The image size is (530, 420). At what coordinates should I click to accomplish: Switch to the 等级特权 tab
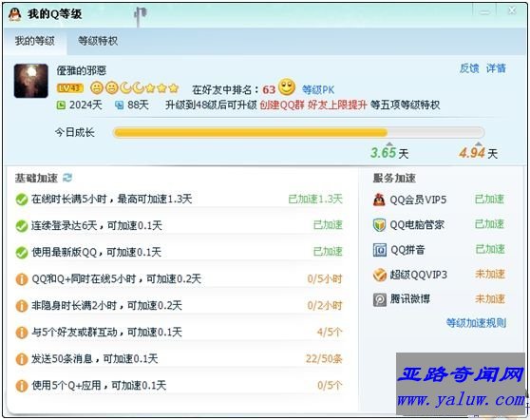[98, 41]
